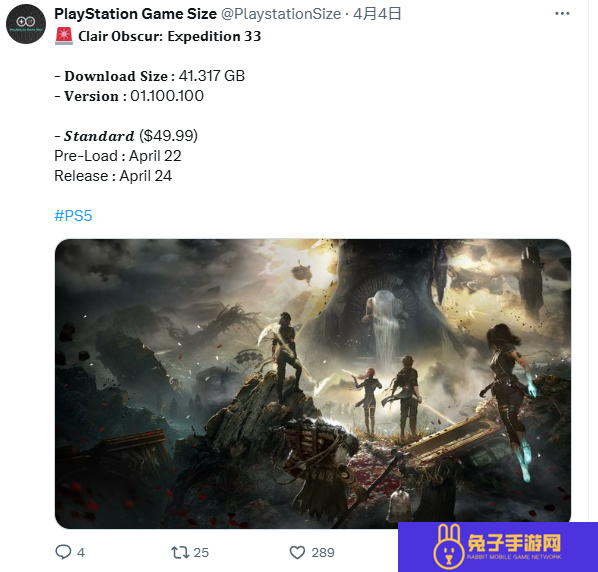Click the Release : April 24 line
This screenshot has width=598, height=572.
click(x=113, y=176)
